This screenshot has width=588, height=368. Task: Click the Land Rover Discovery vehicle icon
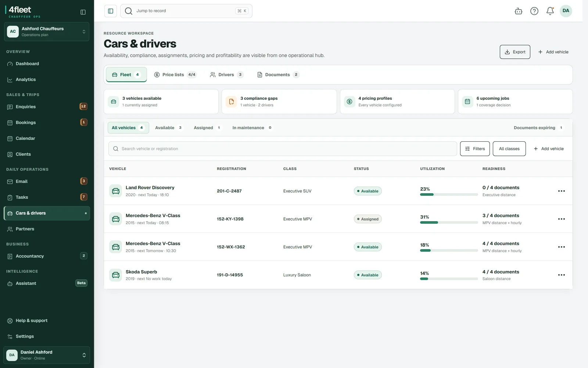[116, 191]
